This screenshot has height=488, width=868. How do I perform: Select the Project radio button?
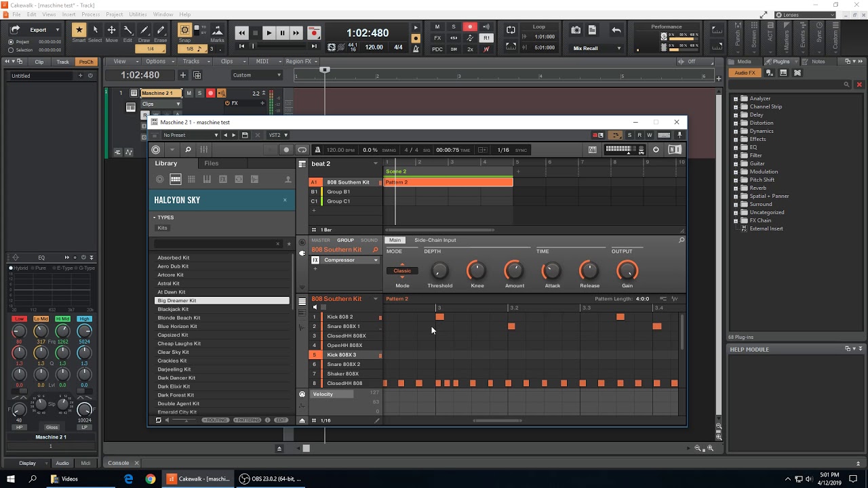(x=10, y=42)
